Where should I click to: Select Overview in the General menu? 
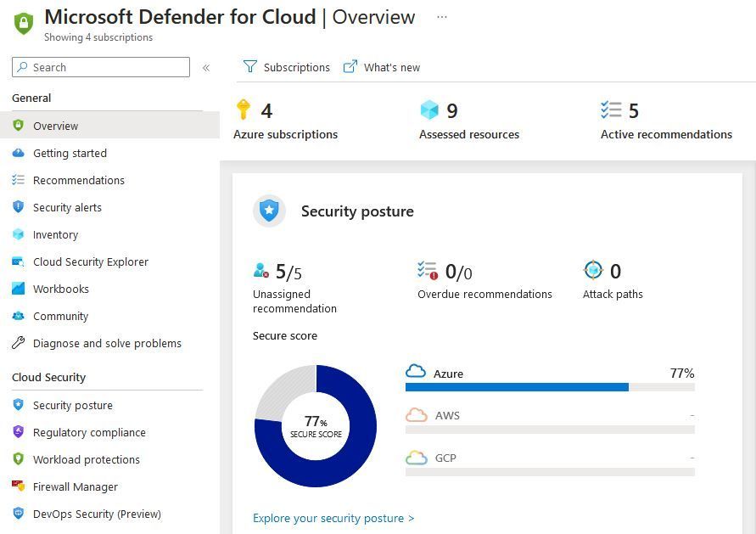(110, 126)
